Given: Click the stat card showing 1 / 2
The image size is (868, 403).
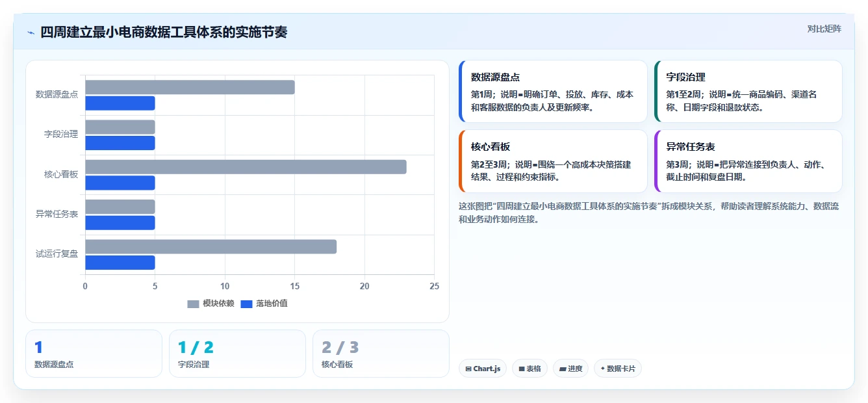Looking at the screenshot, I should (237, 354).
